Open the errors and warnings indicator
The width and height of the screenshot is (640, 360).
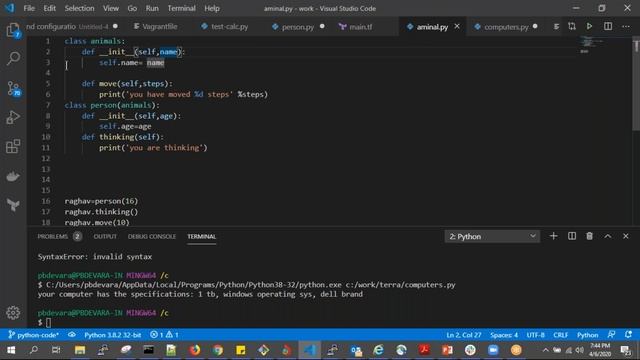coord(164,335)
